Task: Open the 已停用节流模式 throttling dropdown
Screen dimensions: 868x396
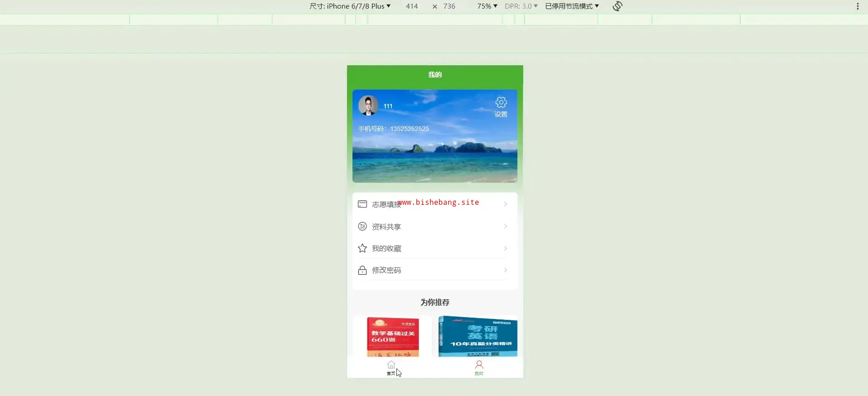Action: click(x=572, y=6)
